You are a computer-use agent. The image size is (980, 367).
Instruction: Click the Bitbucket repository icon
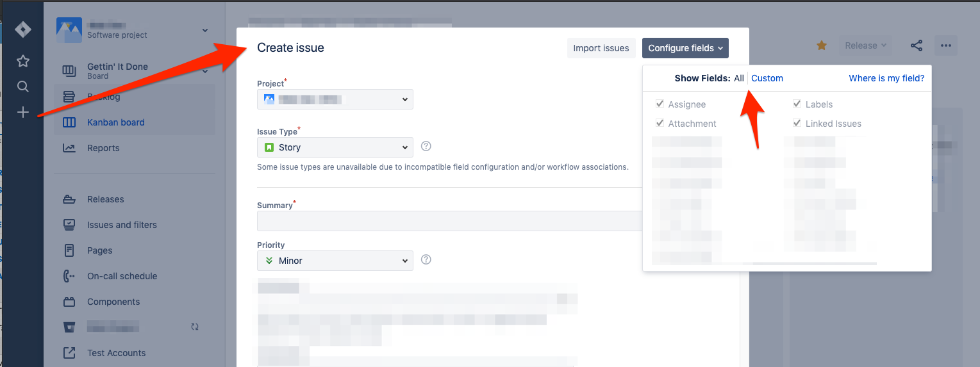[x=69, y=327]
